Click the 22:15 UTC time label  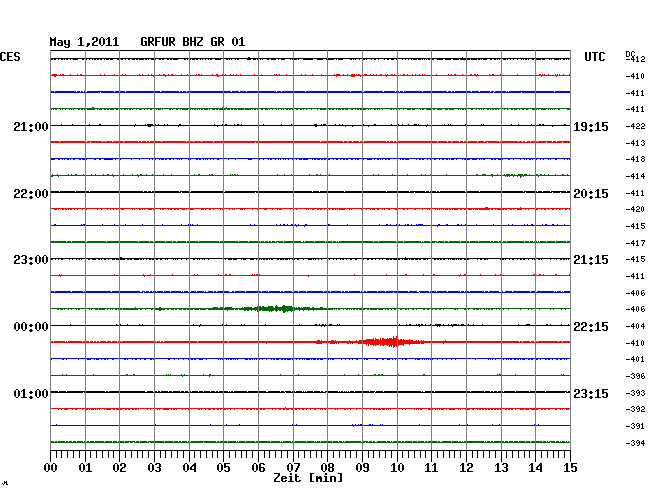(x=591, y=327)
